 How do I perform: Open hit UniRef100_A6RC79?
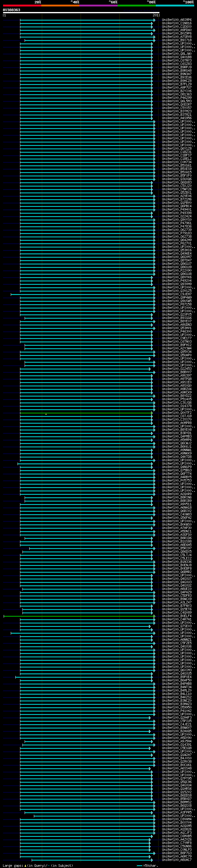pyautogui.click(x=176, y=856)
